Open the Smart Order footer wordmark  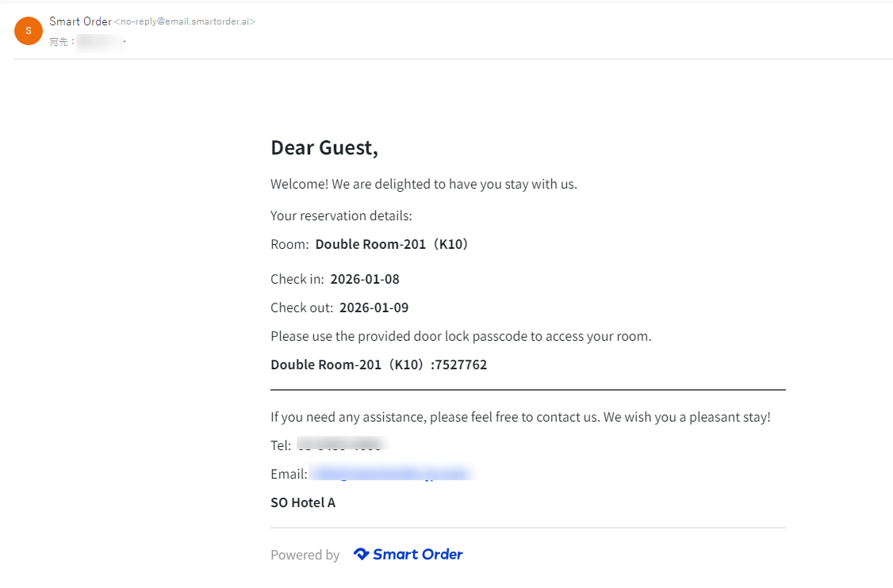pyautogui.click(x=418, y=554)
